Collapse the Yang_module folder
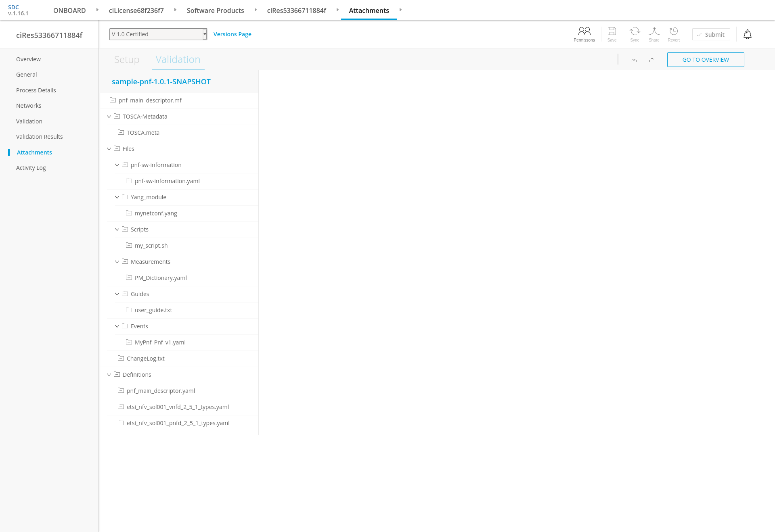The height and width of the screenshot is (532, 775). point(117,197)
